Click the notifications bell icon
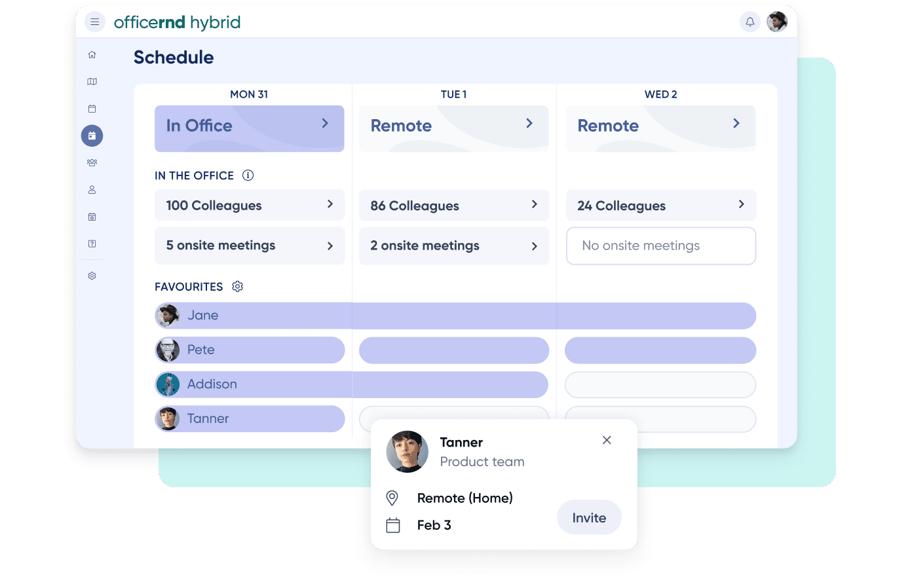This screenshot has height=588, width=912. pos(750,22)
